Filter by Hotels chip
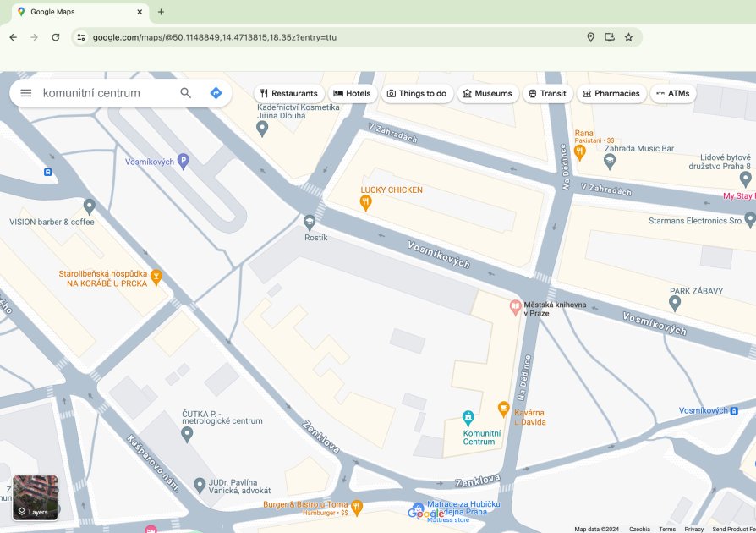The image size is (756, 533). (353, 94)
